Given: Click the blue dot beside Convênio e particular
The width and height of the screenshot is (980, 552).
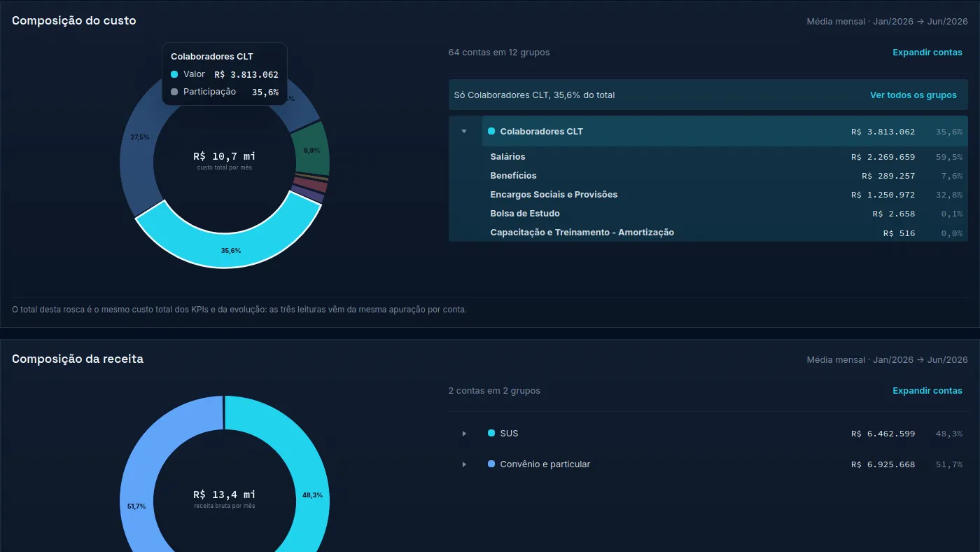Looking at the screenshot, I should pyautogui.click(x=491, y=464).
